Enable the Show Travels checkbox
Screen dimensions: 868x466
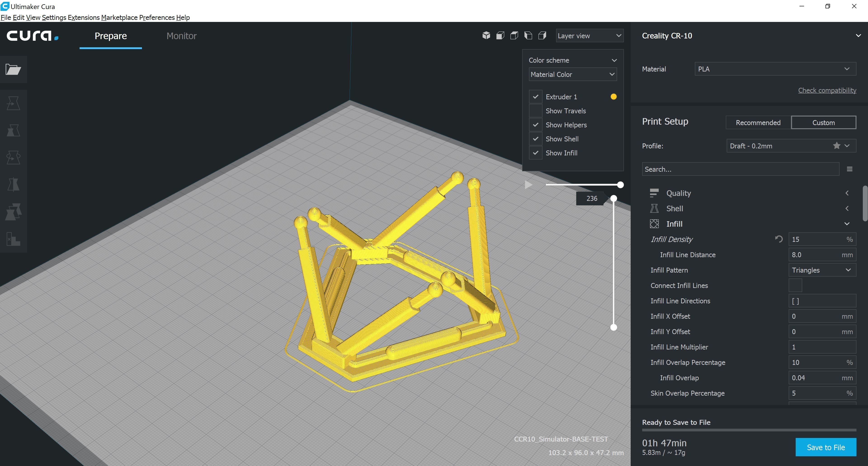[x=535, y=111]
